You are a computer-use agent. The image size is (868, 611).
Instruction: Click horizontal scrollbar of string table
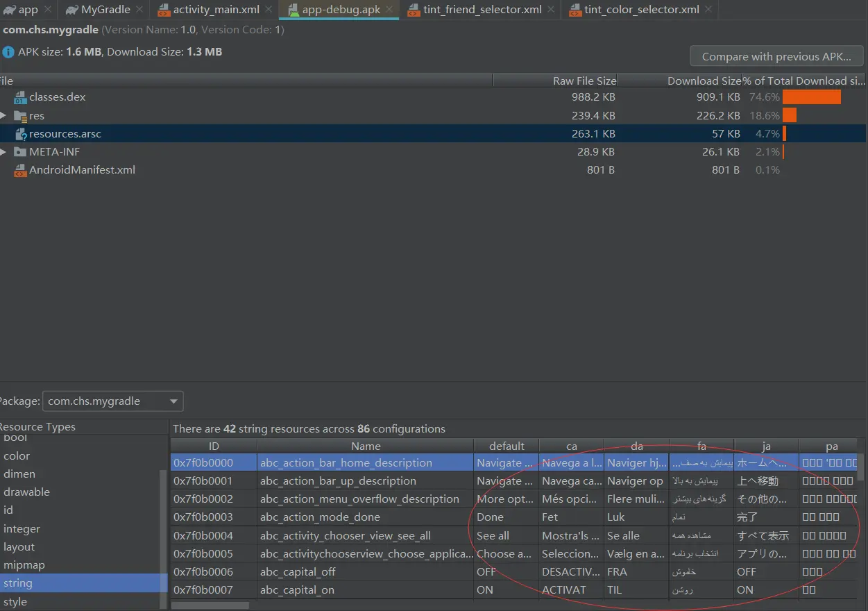click(x=210, y=605)
